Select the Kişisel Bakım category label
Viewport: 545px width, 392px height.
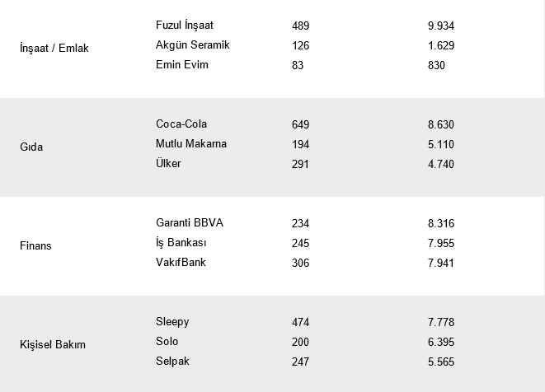(53, 345)
